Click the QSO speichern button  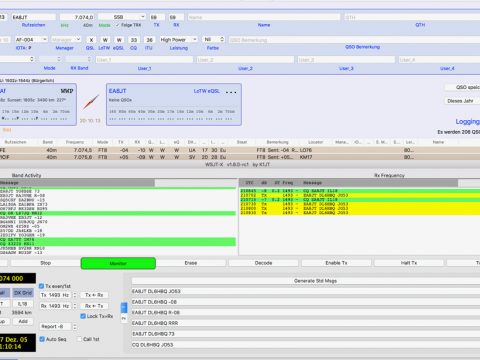pos(463,87)
